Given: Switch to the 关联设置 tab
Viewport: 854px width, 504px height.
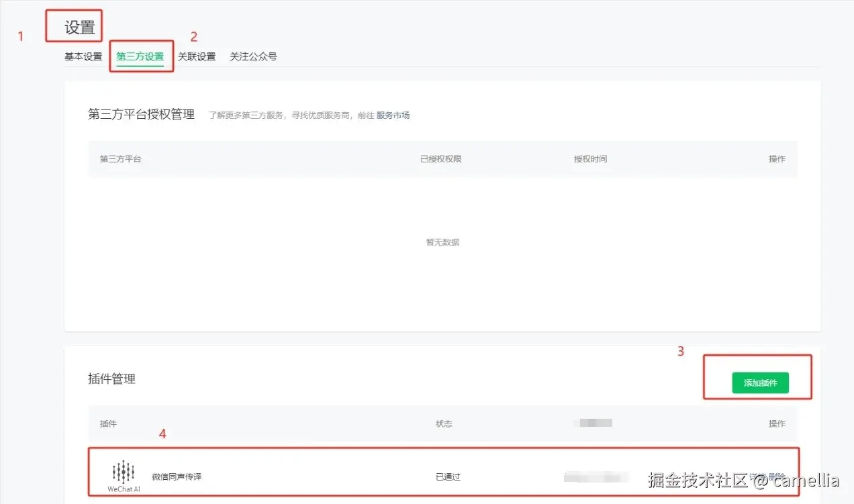Looking at the screenshot, I should (197, 57).
